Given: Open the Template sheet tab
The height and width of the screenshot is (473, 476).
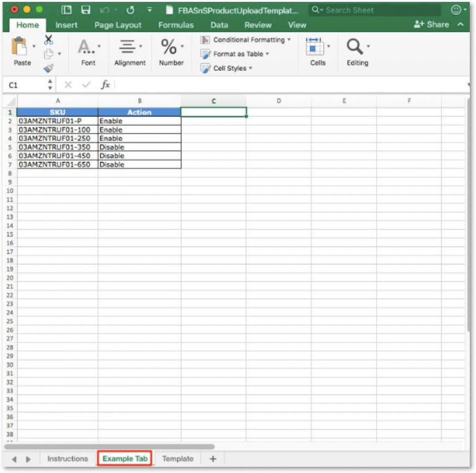Looking at the screenshot, I should tap(177, 459).
